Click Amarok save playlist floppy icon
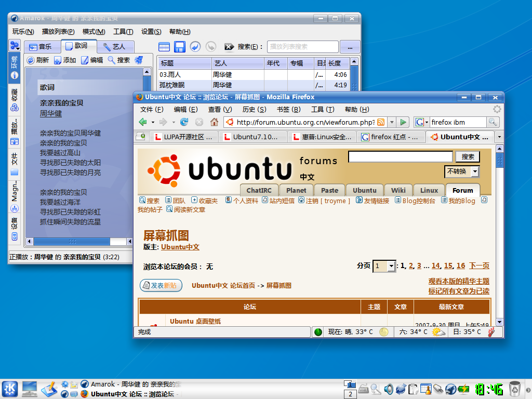Image resolution: width=532 pixels, height=399 pixels. (x=179, y=46)
